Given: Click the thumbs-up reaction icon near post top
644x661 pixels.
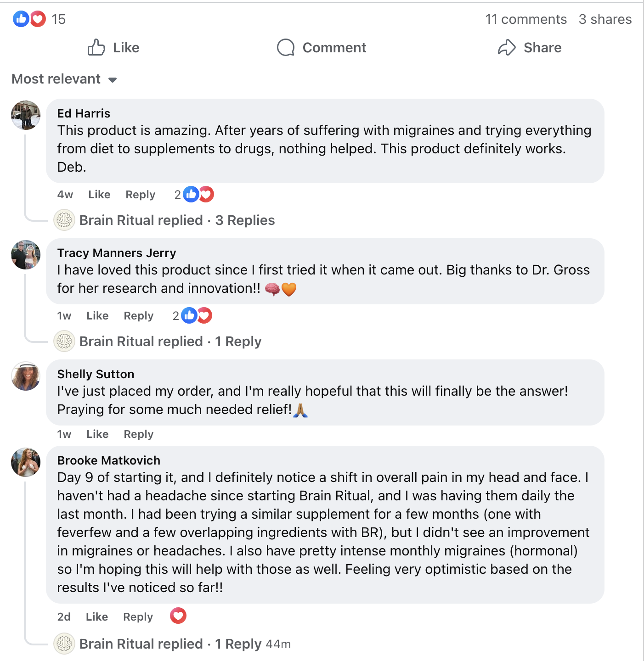Looking at the screenshot, I should [21, 19].
